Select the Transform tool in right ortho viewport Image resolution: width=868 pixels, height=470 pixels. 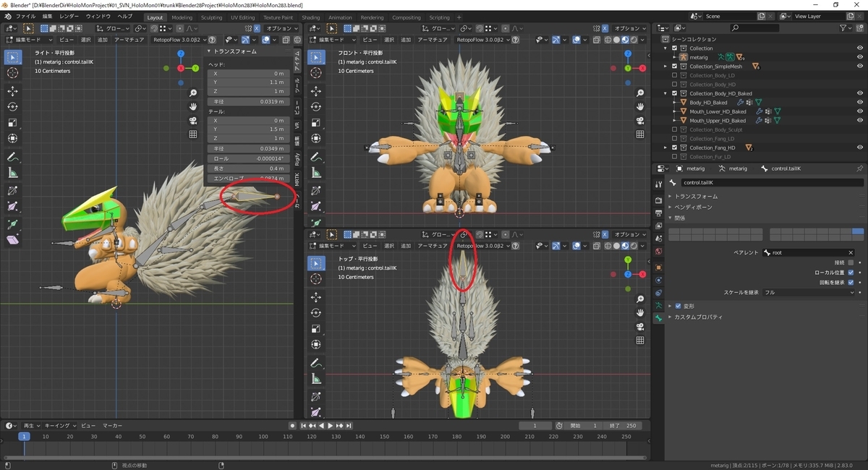pyautogui.click(x=12, y=139)
